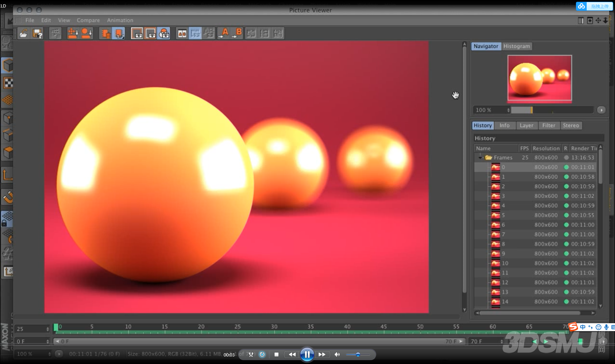The image size is (615, 364).
Task: Toggle the multi-pass channel eye icon
Action: 164,33
